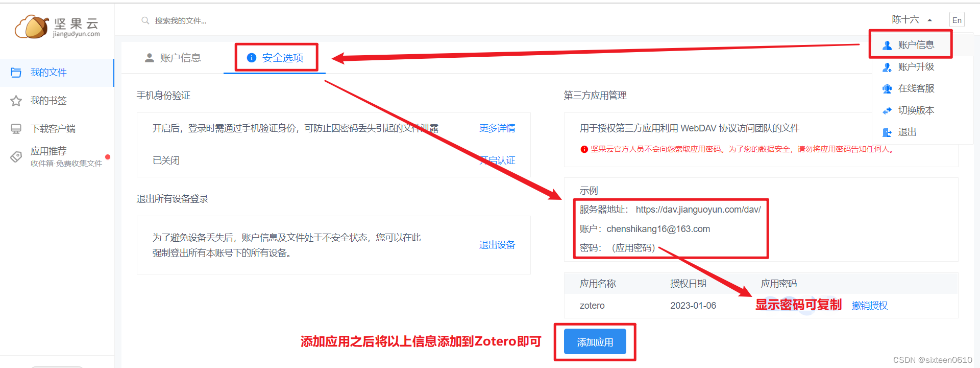
Task: Click the 撤销授权 link for zotero
Action: pos(870,306)
